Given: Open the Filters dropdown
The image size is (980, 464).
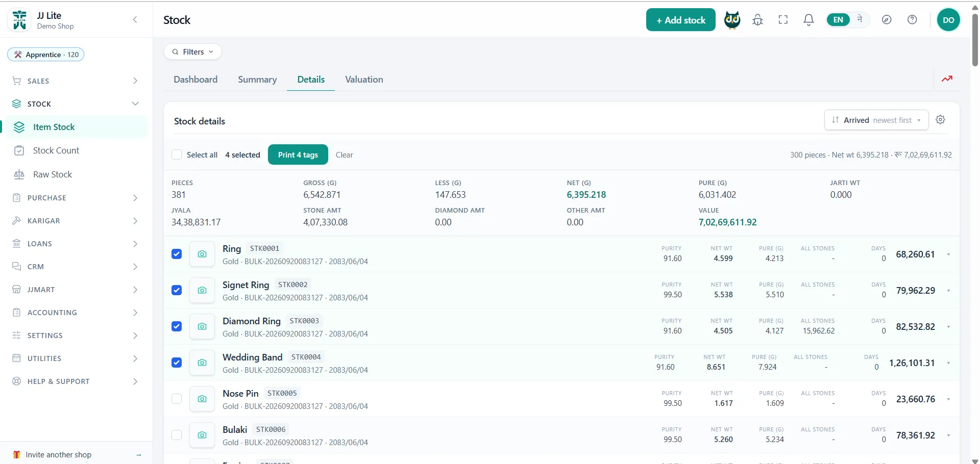Looking at the screenshot, I should [x=193, y=51].
